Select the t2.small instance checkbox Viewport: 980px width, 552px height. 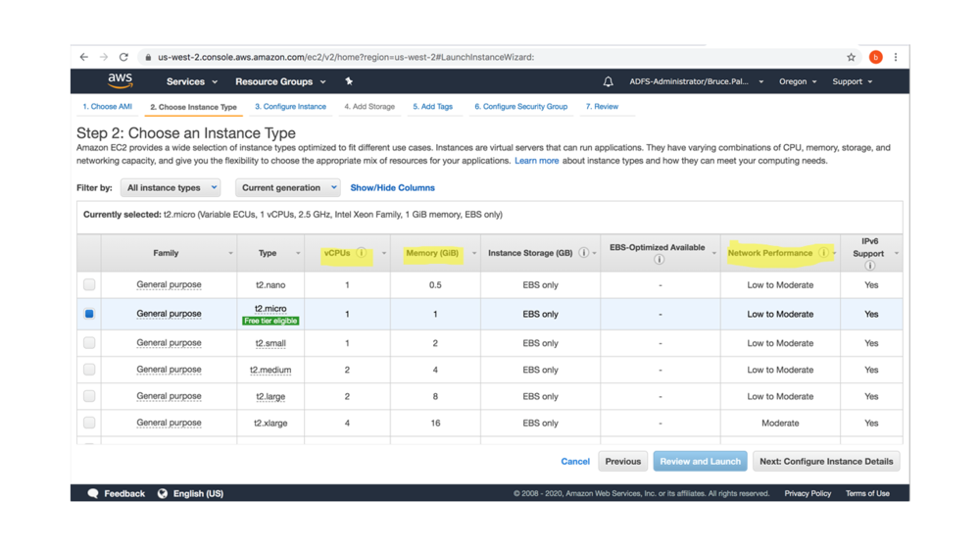[89, 342]
